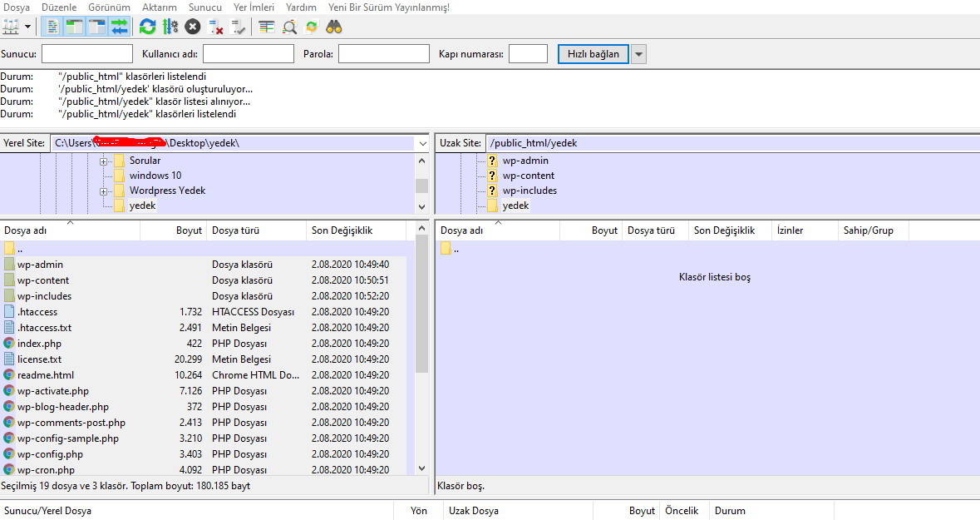Image resolution: width=980 pixels, height=520 pixels.
Task: Select the wp-includes folder icon in the local list
Action: point(9,296)
